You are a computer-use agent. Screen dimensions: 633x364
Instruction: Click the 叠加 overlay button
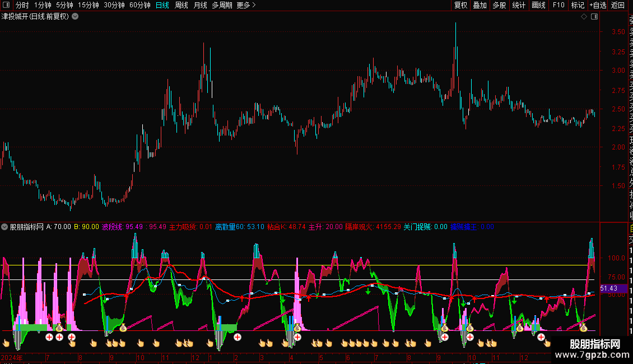point(480,5)
